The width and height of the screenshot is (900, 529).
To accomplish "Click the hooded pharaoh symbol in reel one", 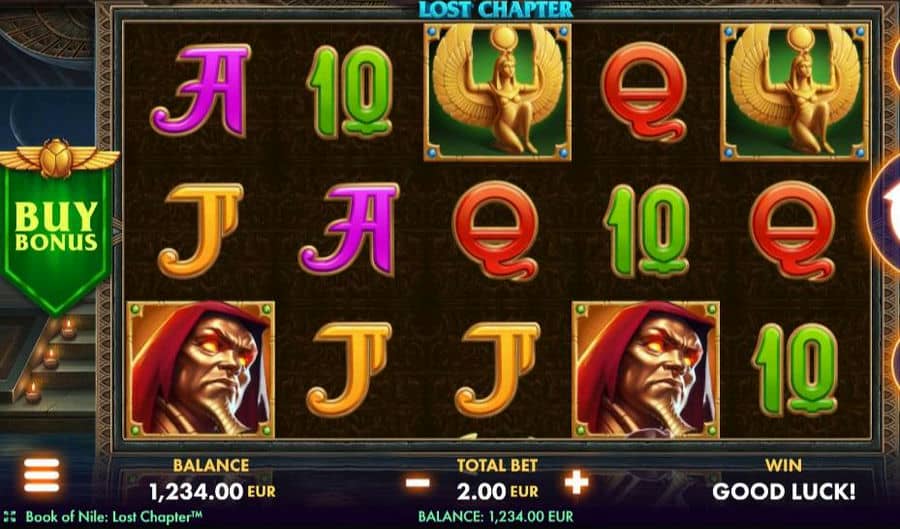I will 200,369.
